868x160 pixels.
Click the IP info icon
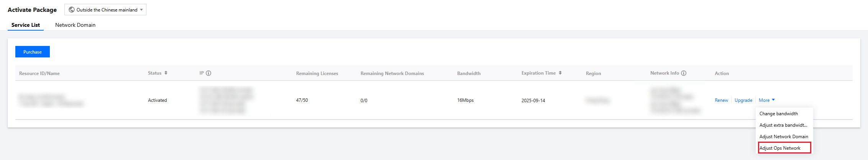[208, 73]
